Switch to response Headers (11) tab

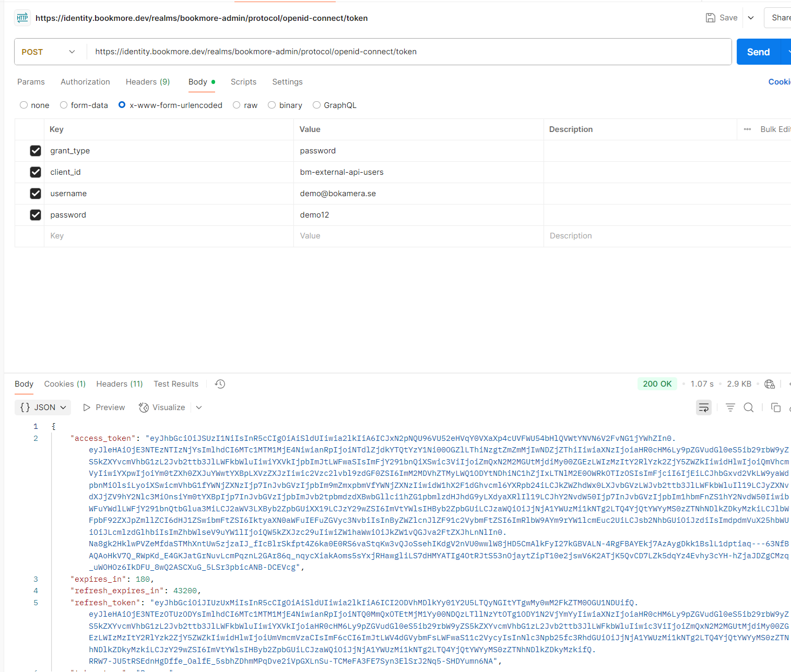pyautogui.click(x=120, y=384)
